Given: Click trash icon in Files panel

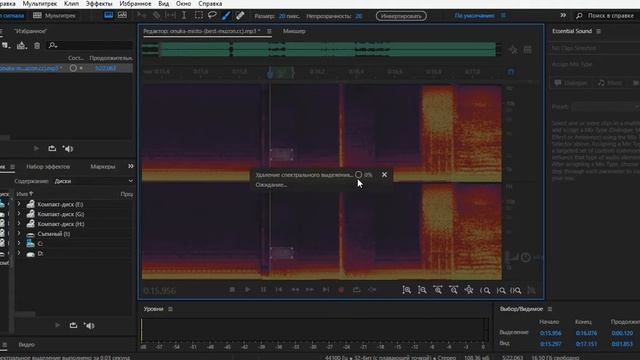Looking at the screenshot, I should tap(37, 46).
